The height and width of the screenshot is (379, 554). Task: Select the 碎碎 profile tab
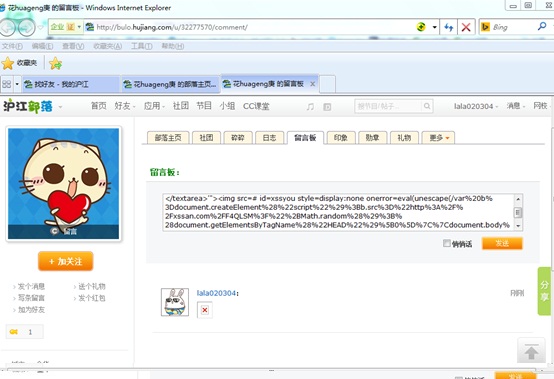coord(238,138)
